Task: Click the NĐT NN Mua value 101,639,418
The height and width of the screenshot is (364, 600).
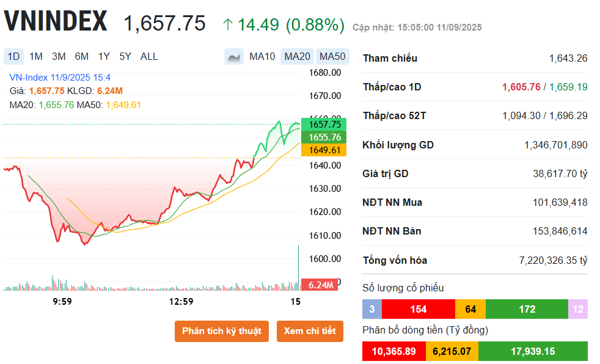Action: coord(560,202)
